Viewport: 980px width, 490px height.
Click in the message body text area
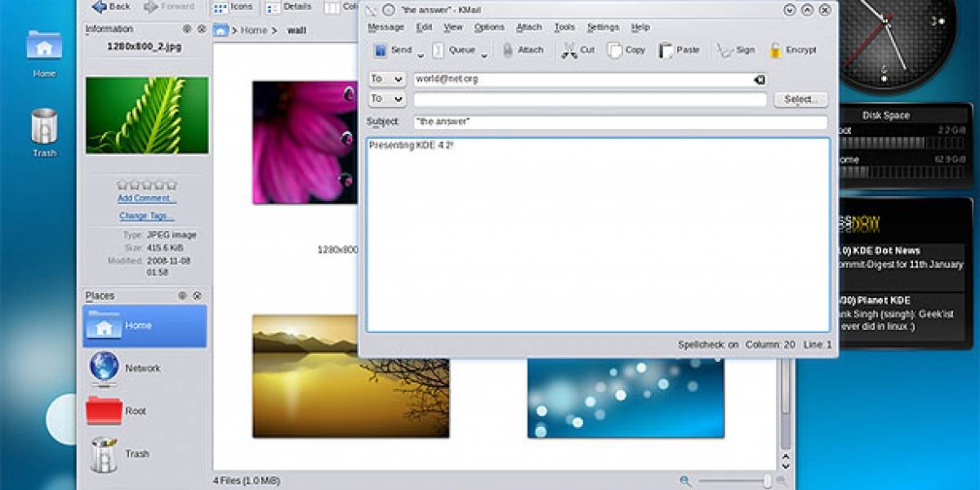598,234
